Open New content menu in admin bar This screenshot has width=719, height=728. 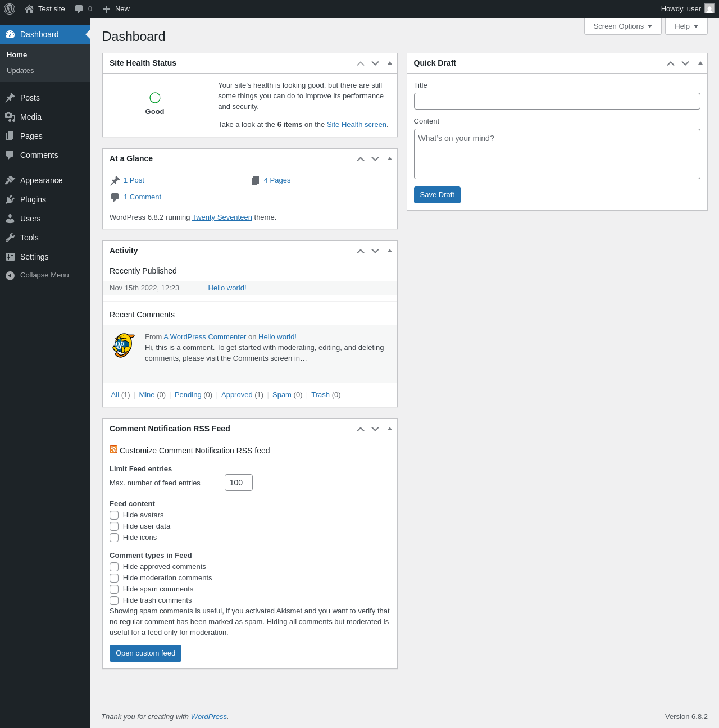click(116, 9)
